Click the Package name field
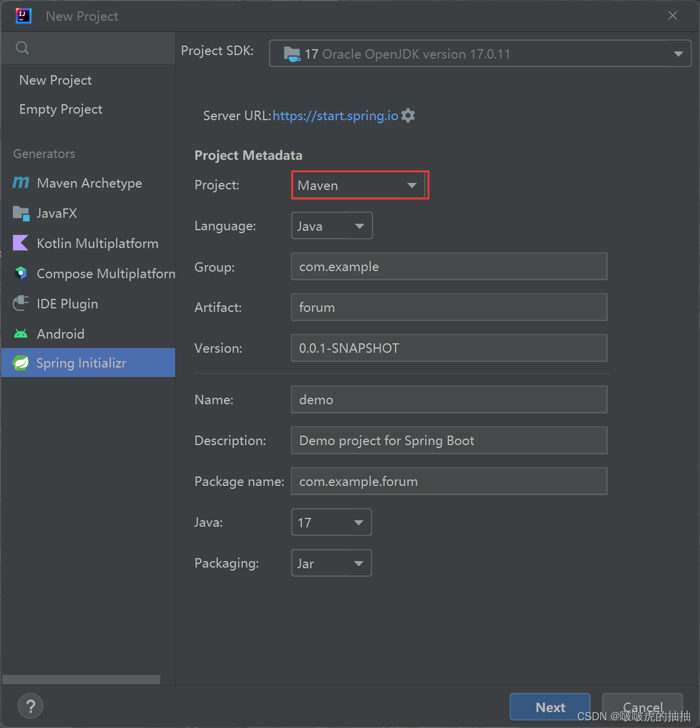Screen dimensions: 700x728 point(449,481)
